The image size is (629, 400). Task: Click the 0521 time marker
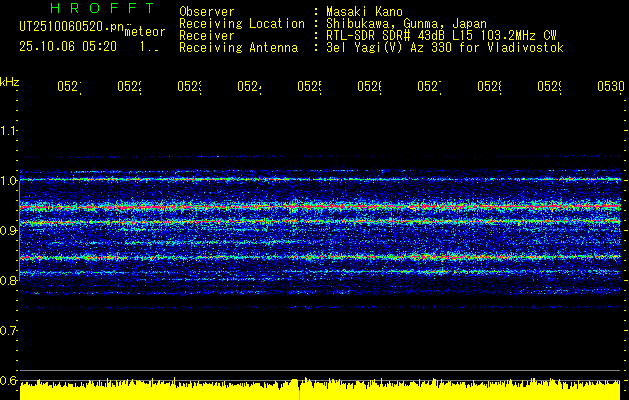pyautogui.click(x=69, y=86)
